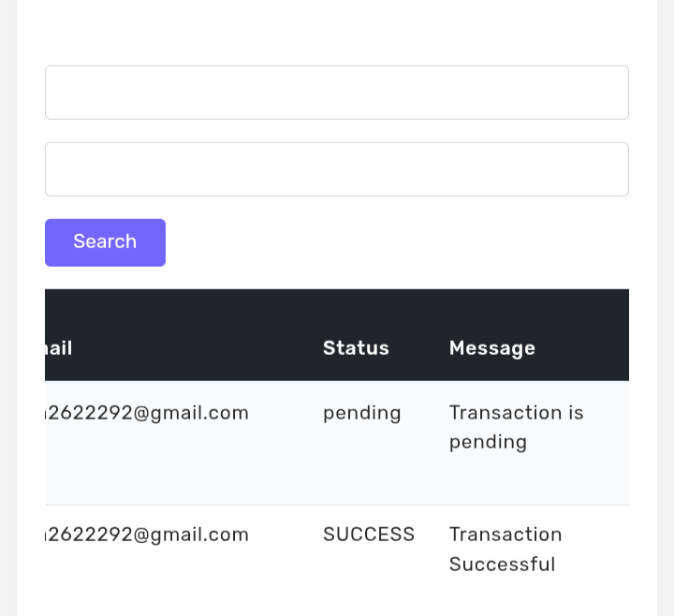Click the top empty search input field
The height and width of the screenshot is (616, 674).
coord(337,93)
